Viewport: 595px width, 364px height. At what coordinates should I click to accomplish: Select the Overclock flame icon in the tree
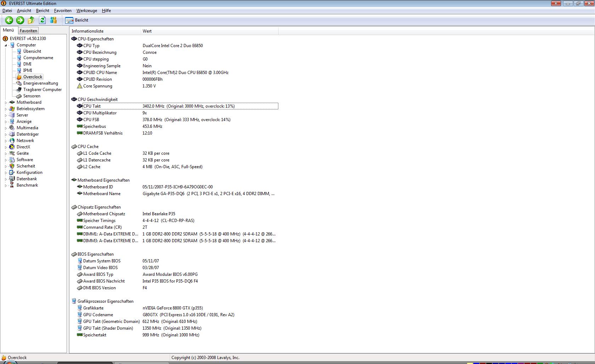click(x=19, y=77)
